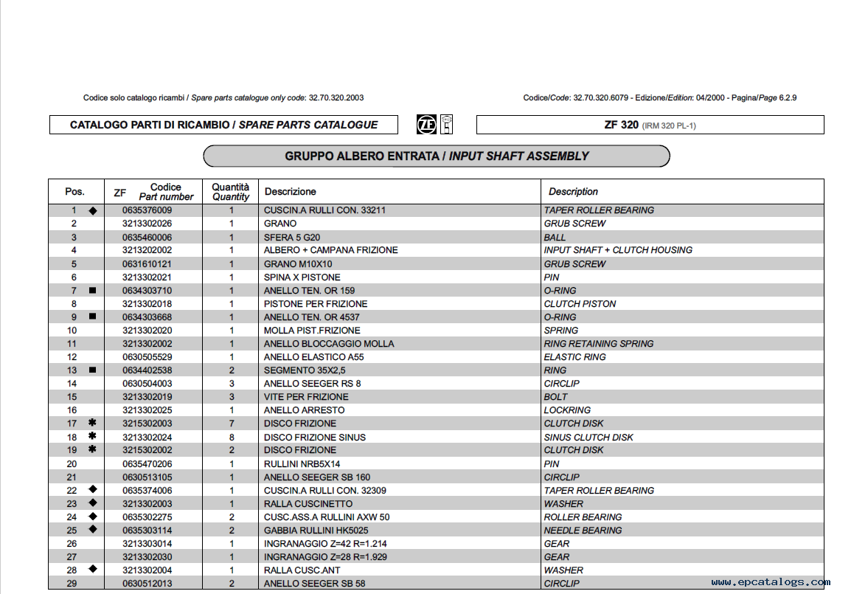Click the 'ZF 320' model header
868x594 pixels.
[650, 125]
